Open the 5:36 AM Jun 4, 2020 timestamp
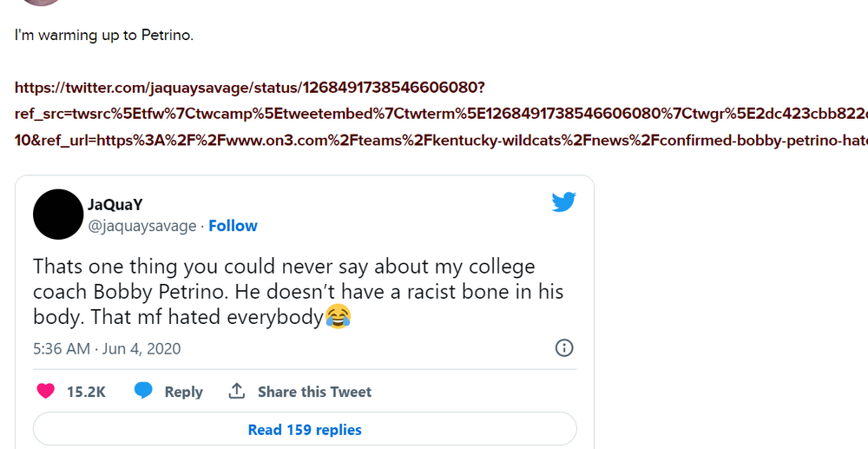This screenshot has height=449, width=868. click(107, 348)
